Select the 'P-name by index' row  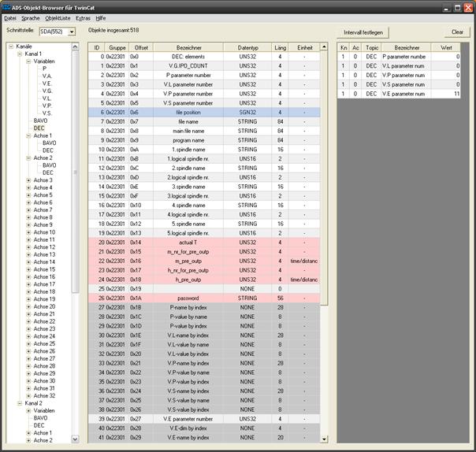(204, 307)
